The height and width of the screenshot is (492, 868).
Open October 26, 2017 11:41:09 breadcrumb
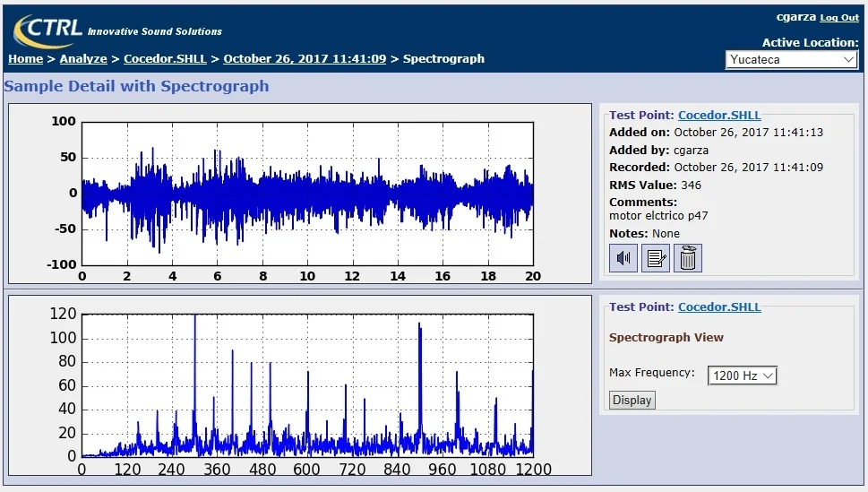305,59
